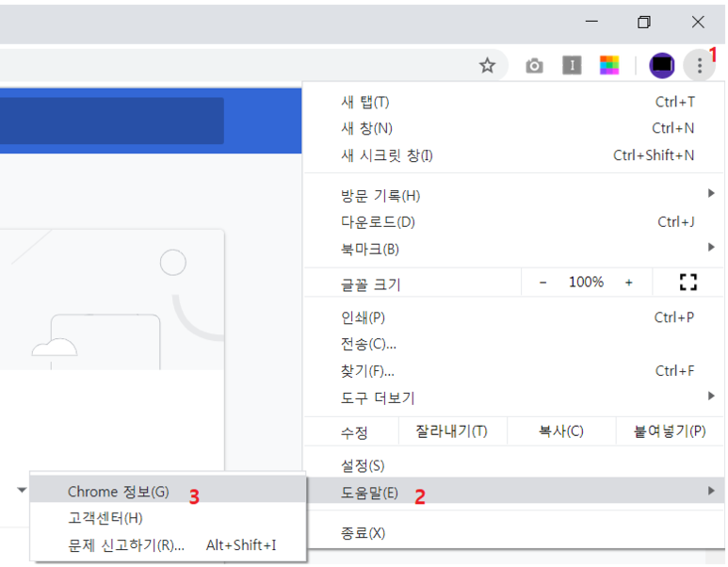Select 문제 신고하기(R)... report issue
The height and width of the screenshot is (567, 728).
click(168, 544)
